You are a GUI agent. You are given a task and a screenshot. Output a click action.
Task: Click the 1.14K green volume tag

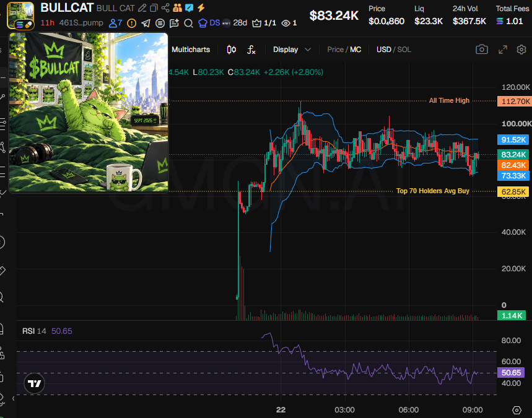click(x=512, y=316)
